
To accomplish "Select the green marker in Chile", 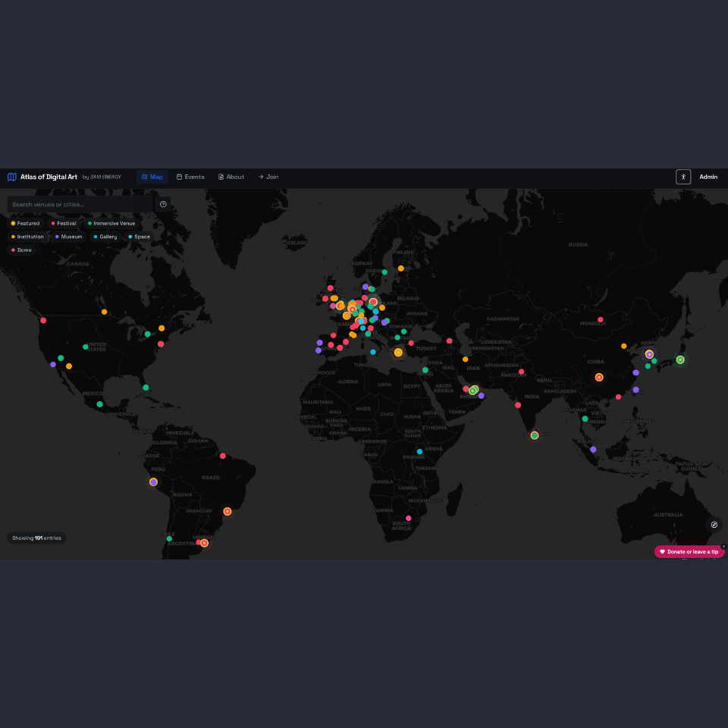I will coord(169,538).
